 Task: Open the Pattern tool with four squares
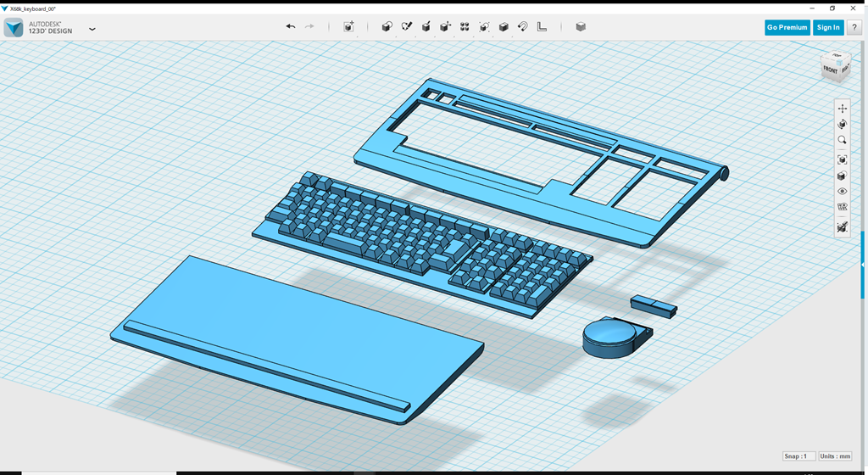pos(465,27)
